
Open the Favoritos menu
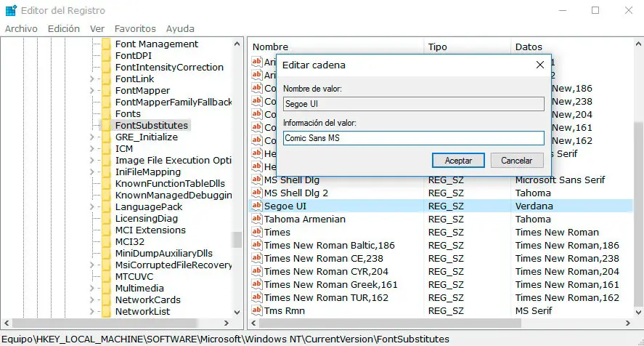pyautogui.click(x=135, y=29)
